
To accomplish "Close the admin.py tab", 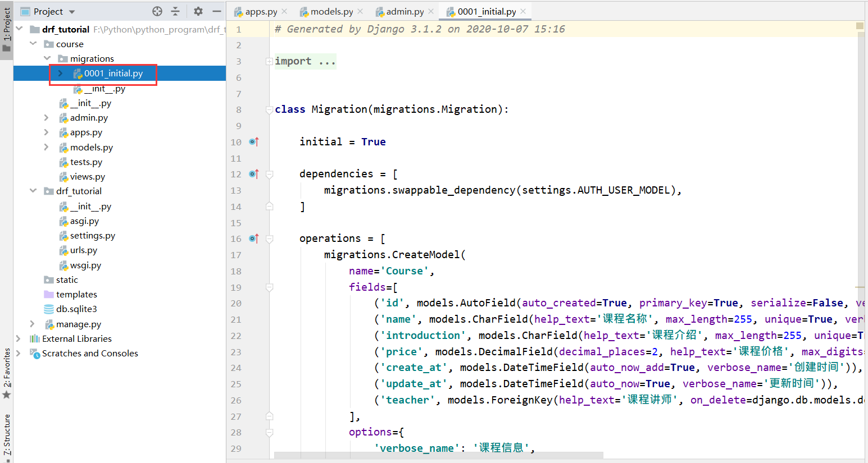I will pos(431,11).
